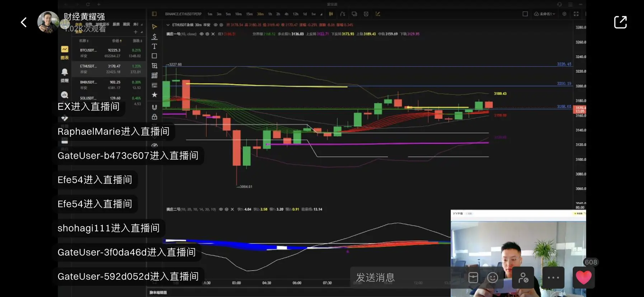Select the arrow cursor tool
Viewport: 644px width, 297px height.
(155, 27)
